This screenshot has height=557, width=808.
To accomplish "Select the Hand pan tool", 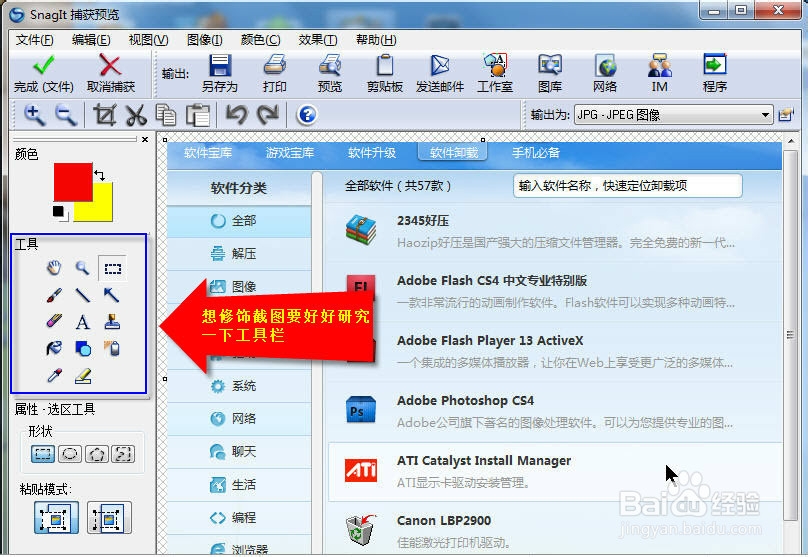I will coord(54,268).
